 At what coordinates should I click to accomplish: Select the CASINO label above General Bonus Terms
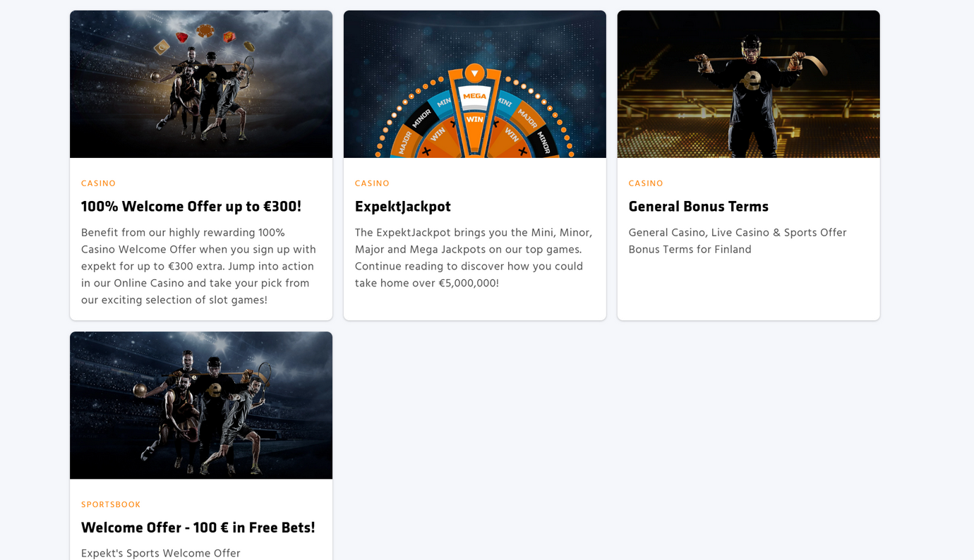pos(646,183)
